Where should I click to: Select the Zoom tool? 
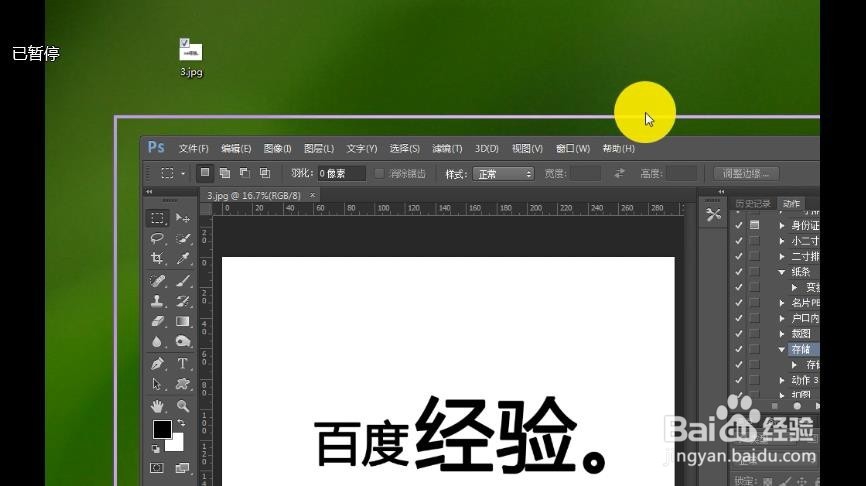tap(182, 406)
